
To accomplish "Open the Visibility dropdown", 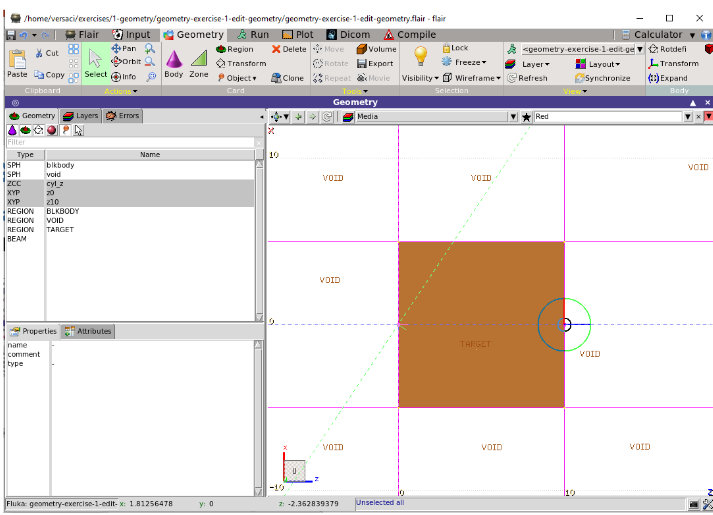I will (x=420, y=78).
